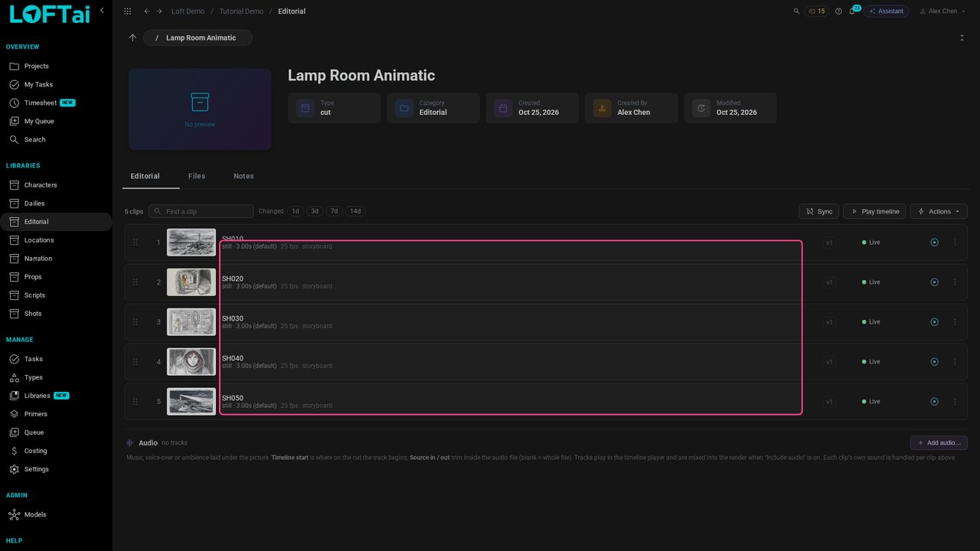Open the kebab menu for SH050 clip
Screen dimensions: 980x551
(955, 402)
